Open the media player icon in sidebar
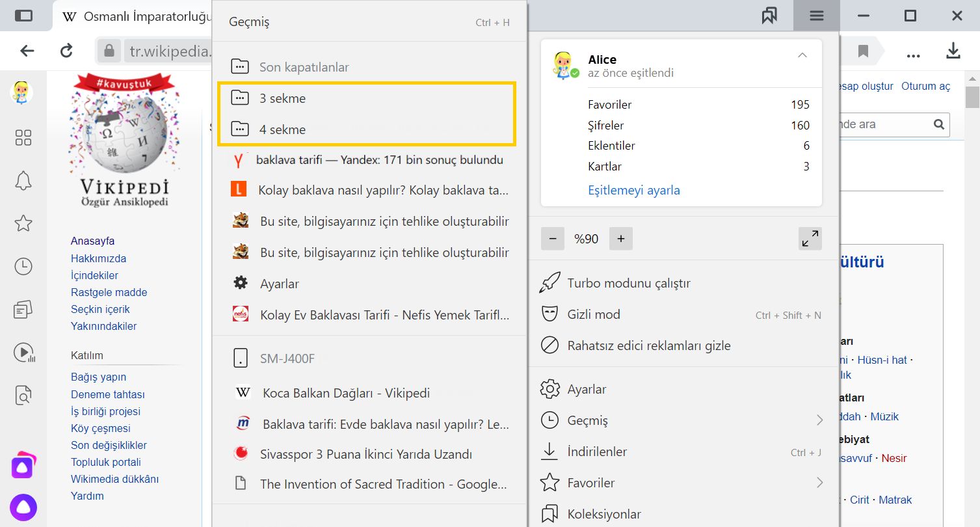This screenshot has height=527, width=980. point(23,353)
